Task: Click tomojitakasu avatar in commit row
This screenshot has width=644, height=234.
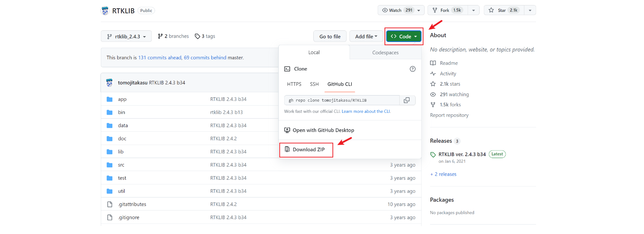Action: 110,82
